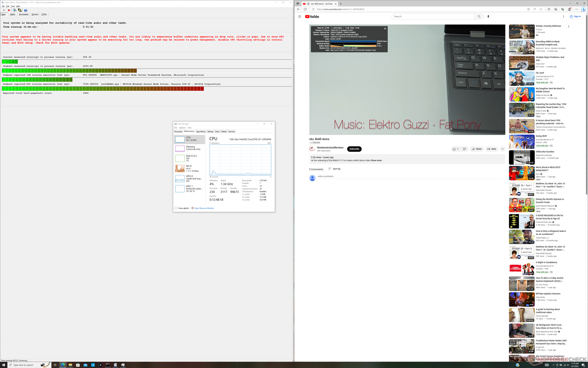Stop the LatencyMon monitor with red square
Viewport: 588px width, 368px height.
(x=9, y=10)
